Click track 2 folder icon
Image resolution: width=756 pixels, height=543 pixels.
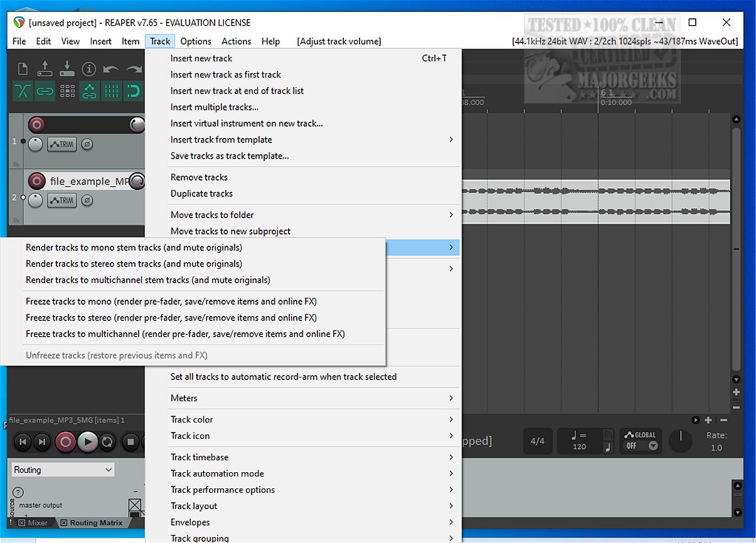point(15,219)
